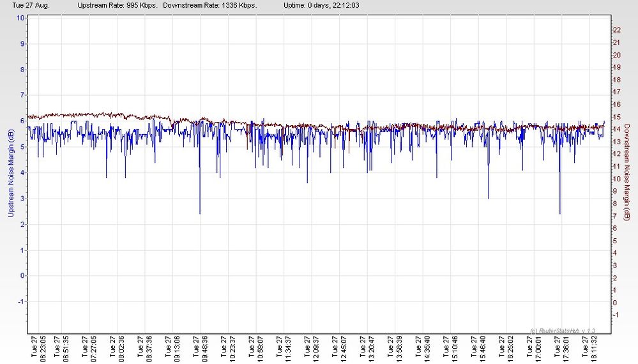
Task: Select the 'Tue 27 17:36:01' time label
Action: click(x=561, y=349)
